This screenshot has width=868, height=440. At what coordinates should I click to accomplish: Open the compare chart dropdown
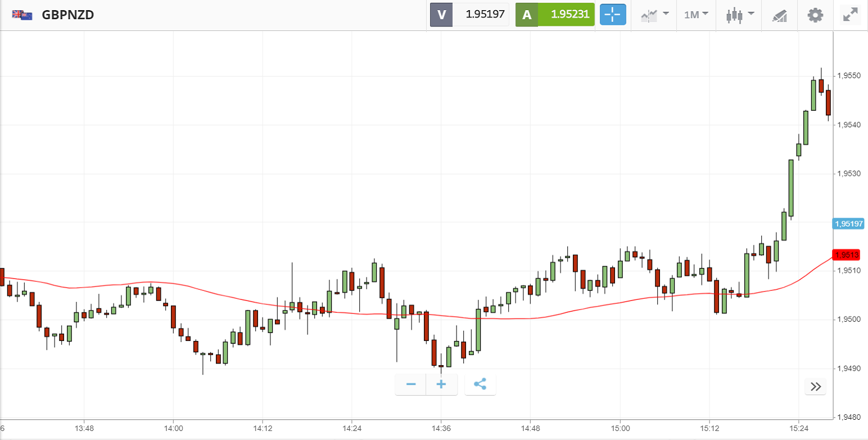[x=654, y=15]
